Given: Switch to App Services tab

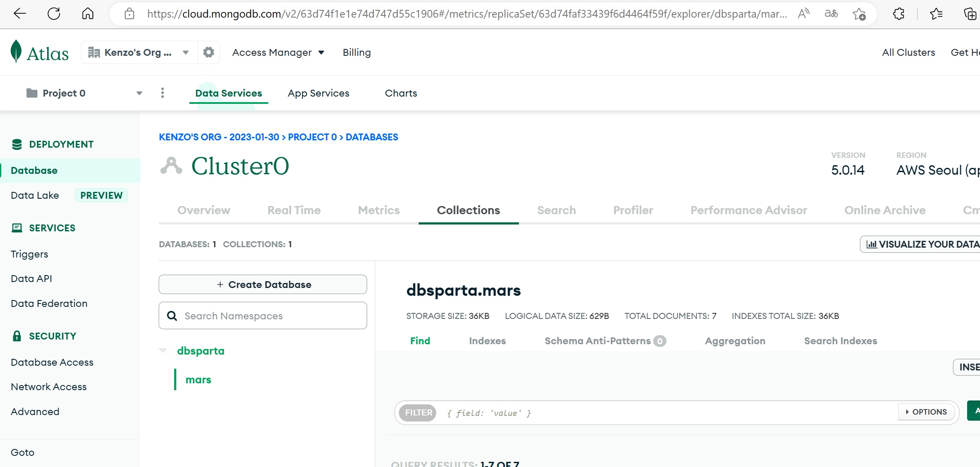Looking at the screenshot, I should click(x=319, y=93).
